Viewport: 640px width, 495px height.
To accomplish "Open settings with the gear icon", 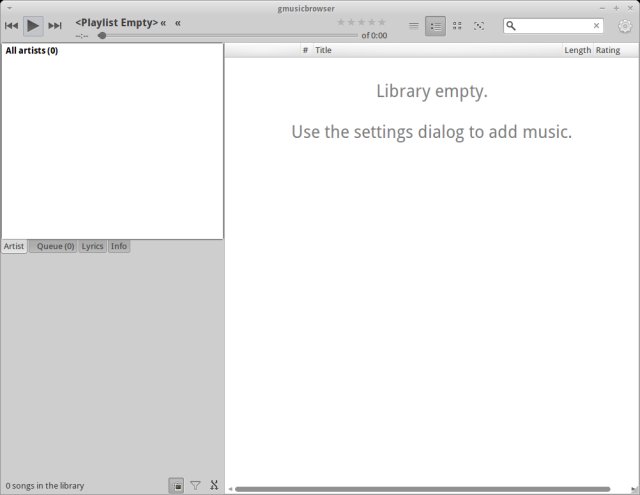I will point(624,26).
